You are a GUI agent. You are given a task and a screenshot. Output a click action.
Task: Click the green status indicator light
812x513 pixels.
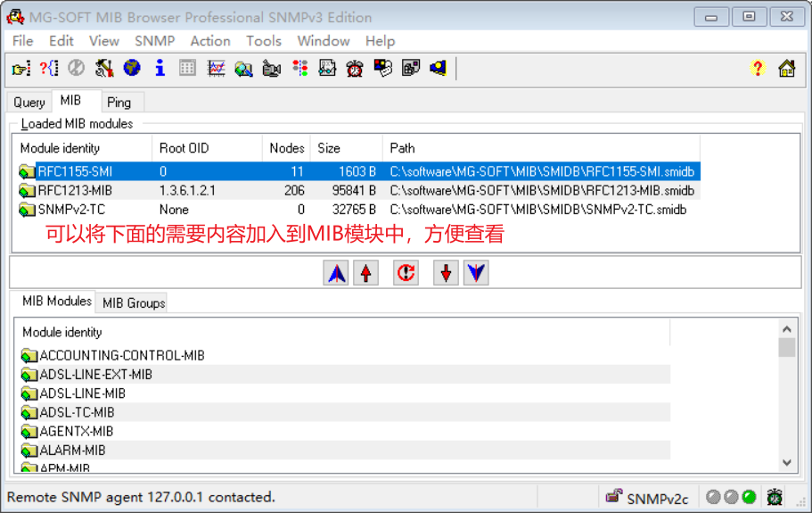pos(749,497)
